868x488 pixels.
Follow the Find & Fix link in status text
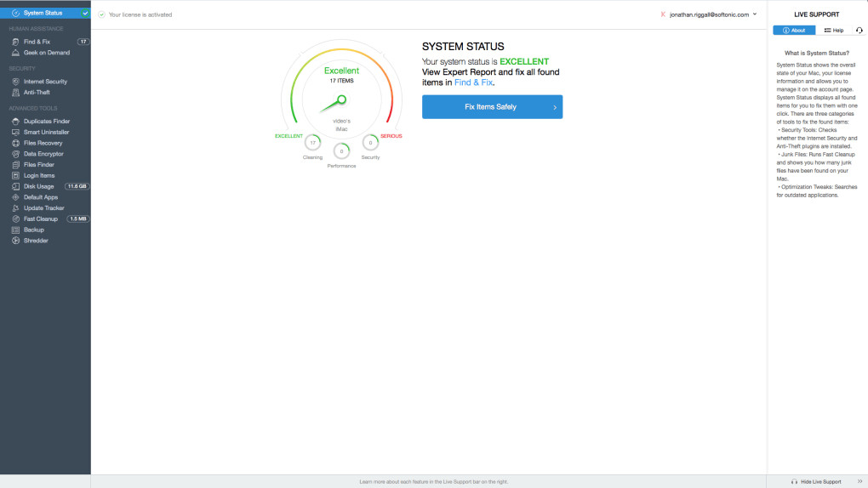tap(473, 82)
